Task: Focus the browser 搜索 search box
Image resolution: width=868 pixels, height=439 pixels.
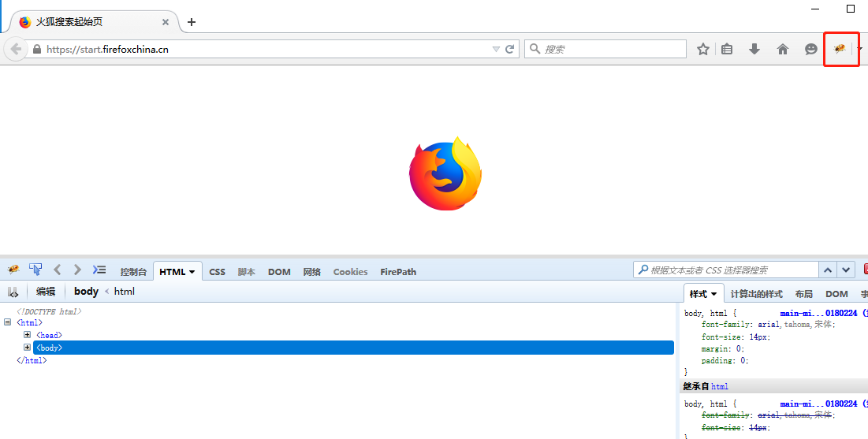Action: [x=605, y=50]
